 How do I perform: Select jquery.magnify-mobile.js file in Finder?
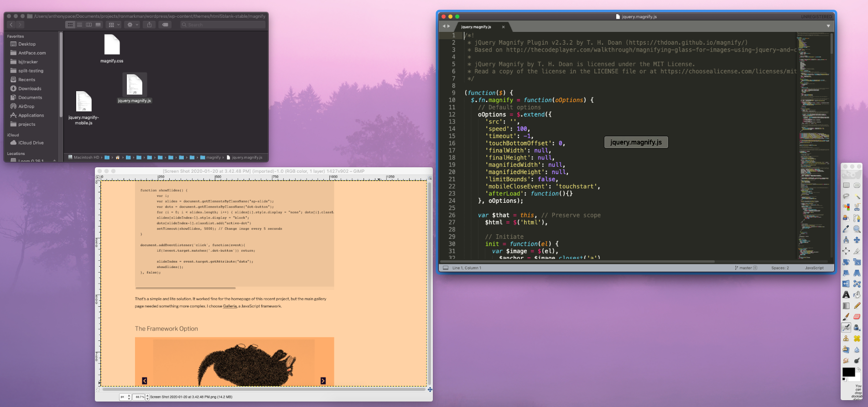(83, 108)
